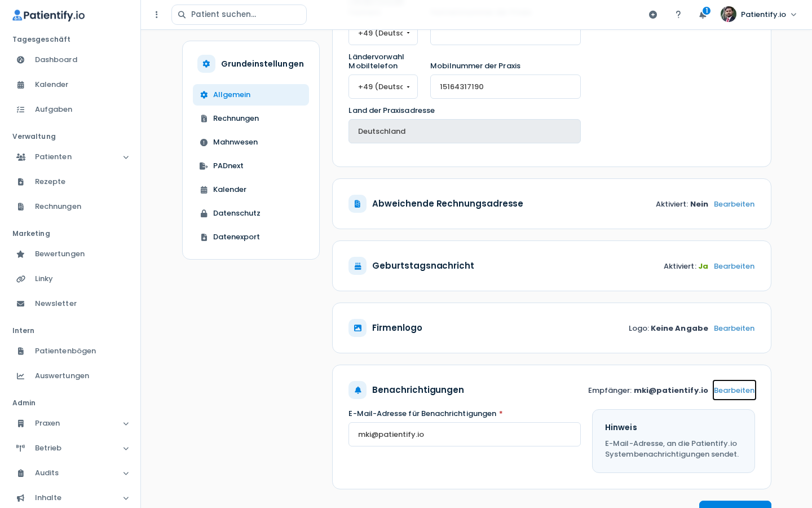Click the Firmenlogo image icon
Image resolution: width=812 pixels, height=508 pixels.
click(358, 328)
